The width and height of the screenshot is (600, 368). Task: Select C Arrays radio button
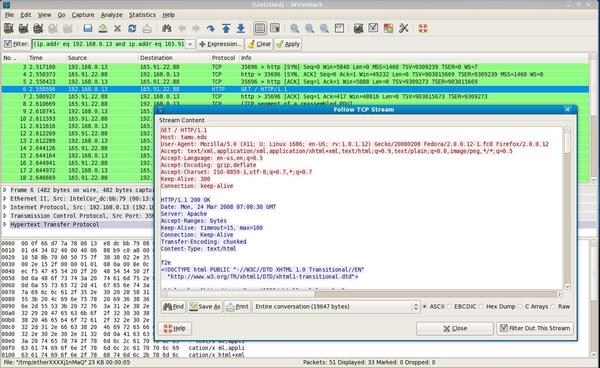520,307
